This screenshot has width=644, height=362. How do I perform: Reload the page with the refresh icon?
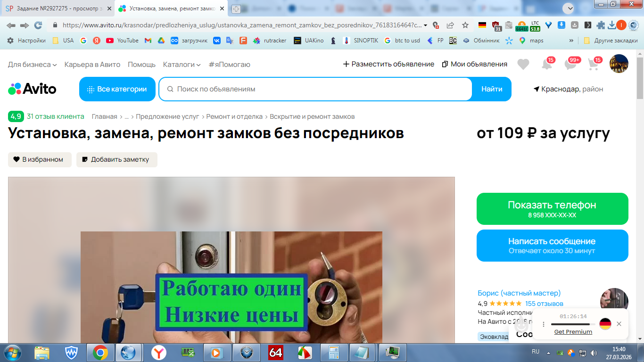(38, 25)
